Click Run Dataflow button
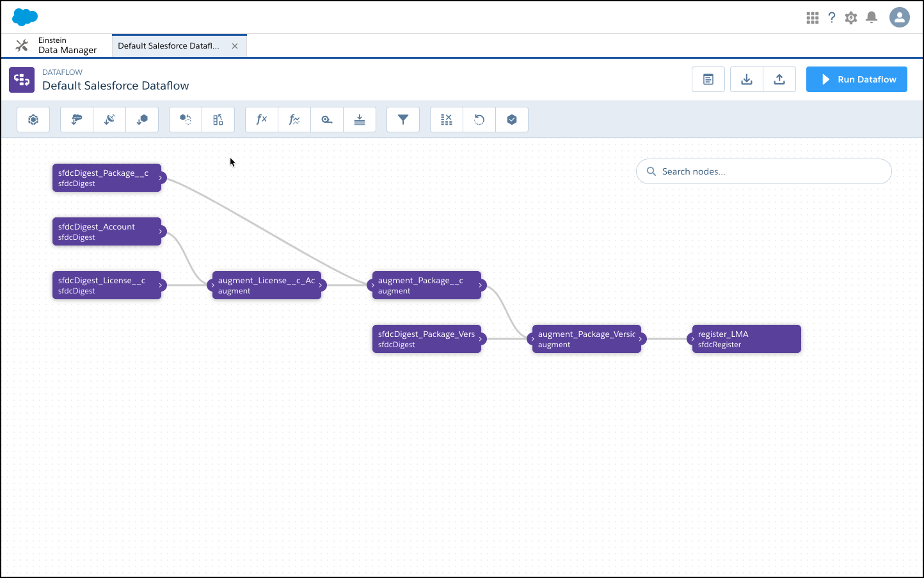 point(857,79)
